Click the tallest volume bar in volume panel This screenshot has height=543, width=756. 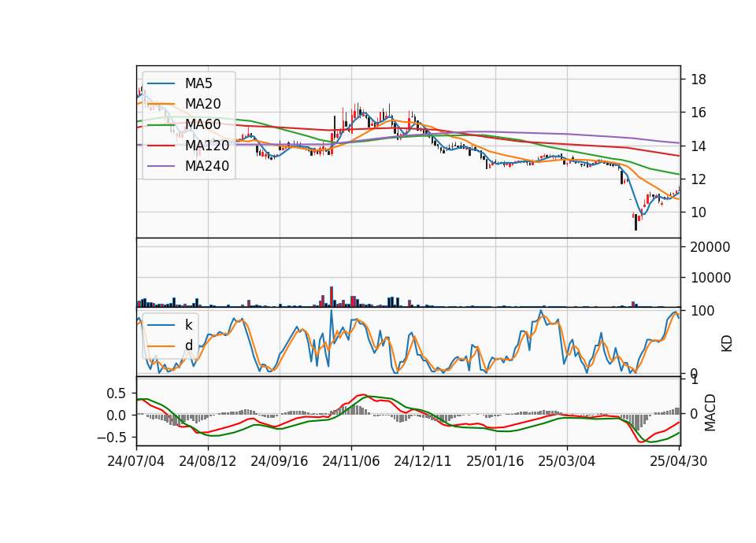click(x=332, y=297)
